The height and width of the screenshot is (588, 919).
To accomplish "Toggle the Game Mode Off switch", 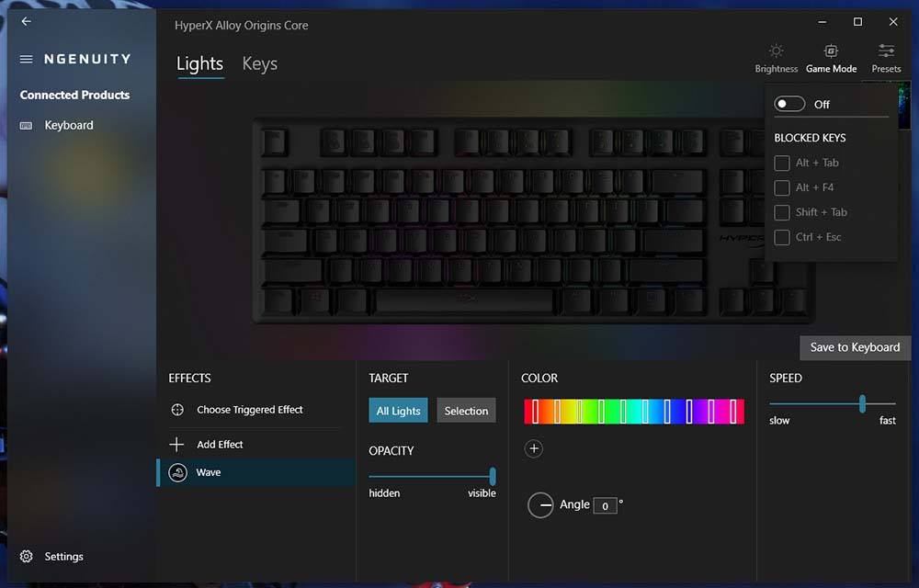I will (789, 104).
